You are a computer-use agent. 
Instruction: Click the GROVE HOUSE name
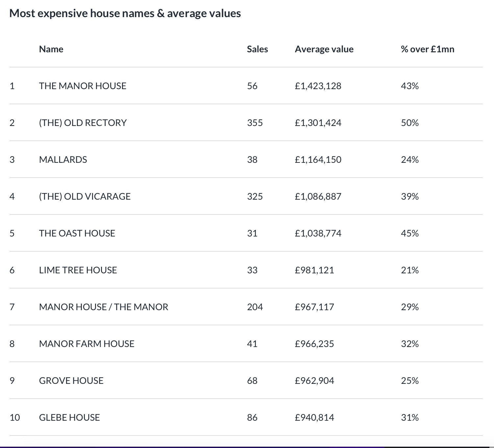71,381
